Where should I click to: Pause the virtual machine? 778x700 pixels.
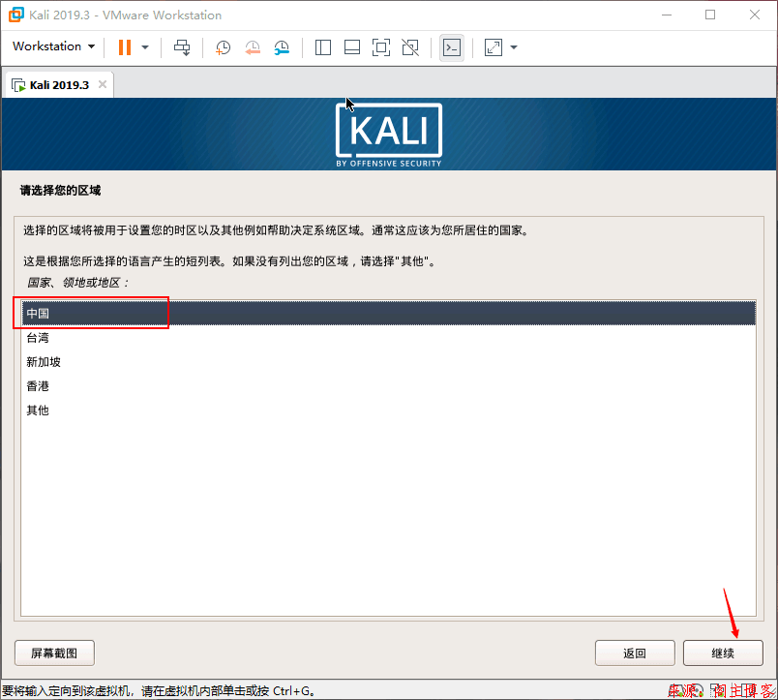[x=125, y=47]
